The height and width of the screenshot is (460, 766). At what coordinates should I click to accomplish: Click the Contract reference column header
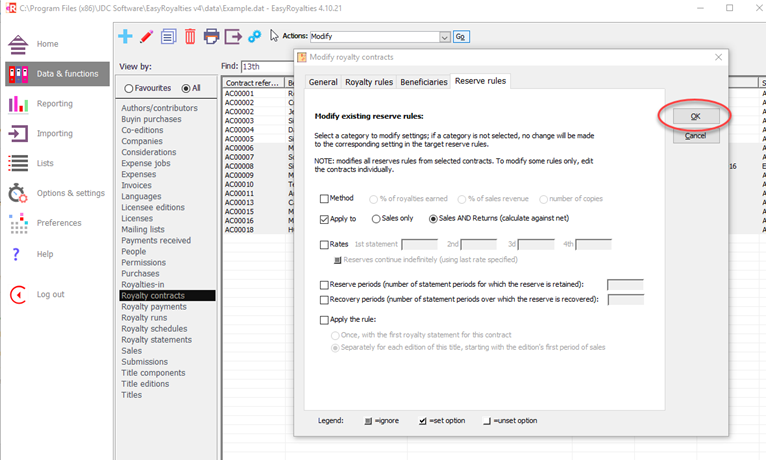(x=253, y=83)
